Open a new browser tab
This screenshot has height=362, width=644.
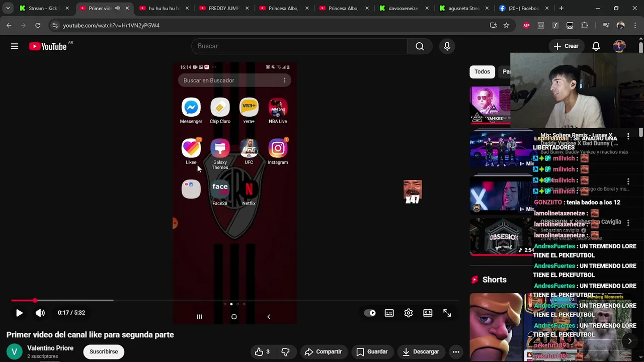point(561,8)
